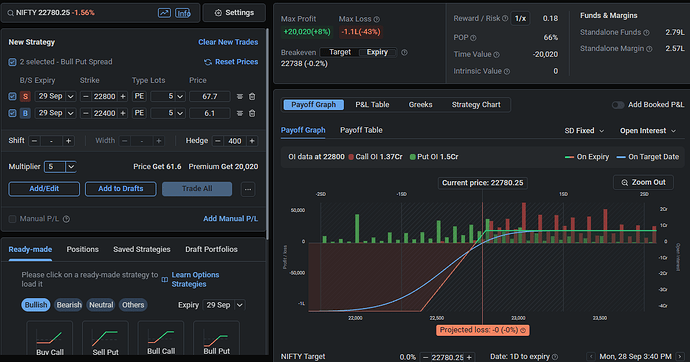Open the NIFTY chart icon
This screenshot has height=362, width=690.
(x=164, y=13)
